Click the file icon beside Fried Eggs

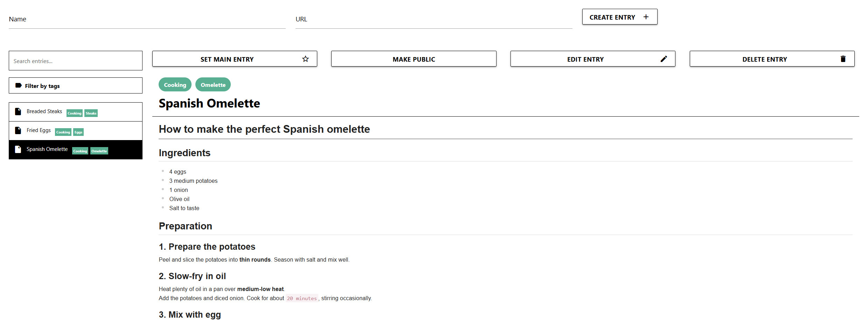[18, 130]
